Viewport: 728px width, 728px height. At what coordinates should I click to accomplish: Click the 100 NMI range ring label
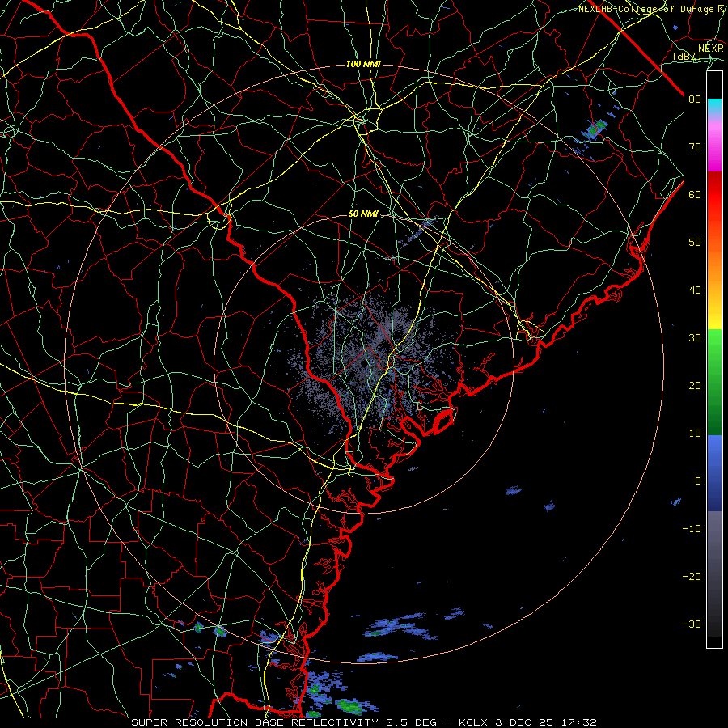click(x=363, y=64)
